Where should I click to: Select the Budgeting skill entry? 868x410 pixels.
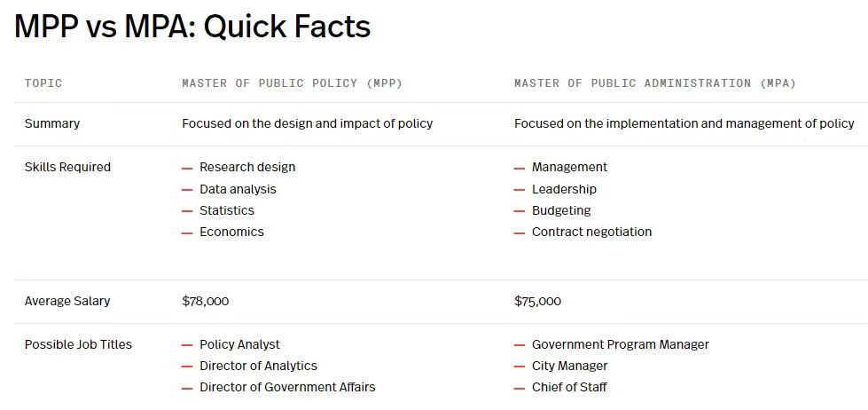[561, 210]
